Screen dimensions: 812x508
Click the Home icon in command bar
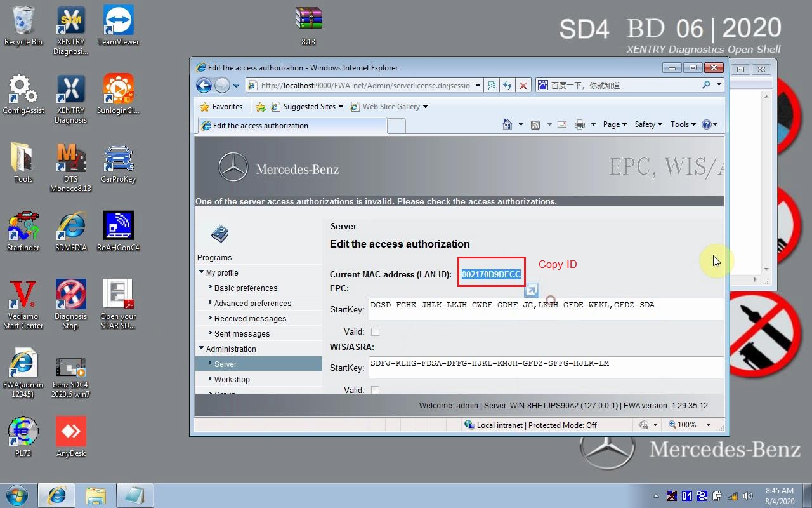pyautogui.click(x=507, y=124)
